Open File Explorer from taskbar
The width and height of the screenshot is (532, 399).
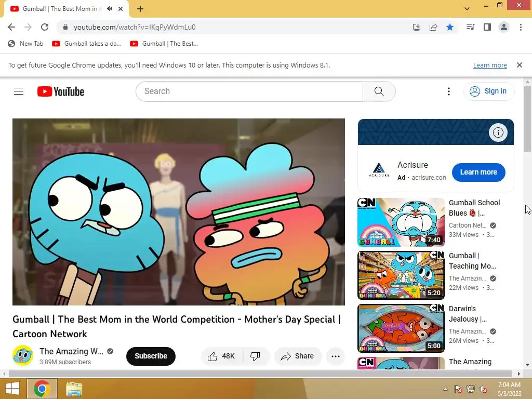74,389
